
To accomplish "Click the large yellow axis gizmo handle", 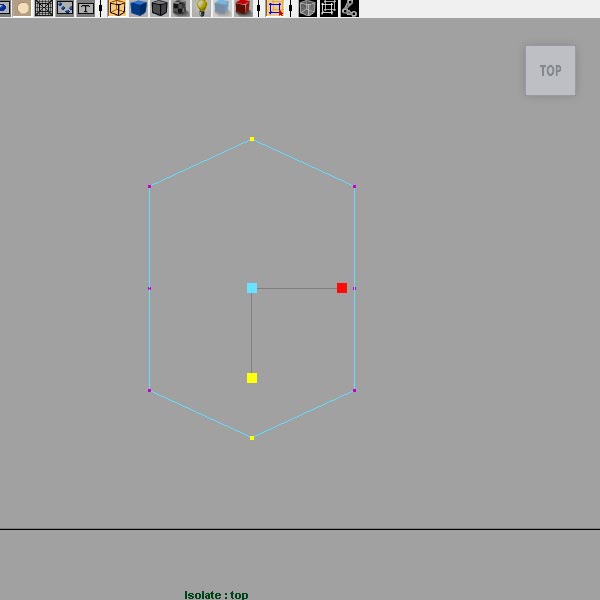I will pos(252,378).
